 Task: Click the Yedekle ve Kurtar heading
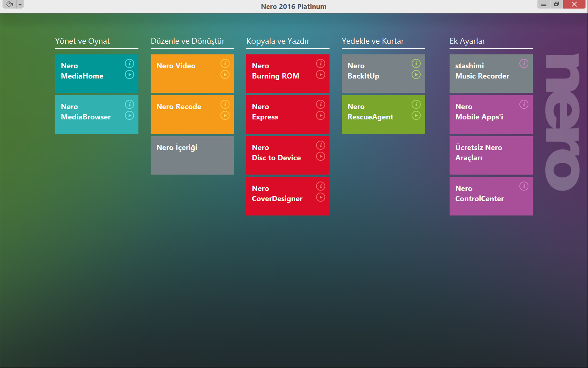373,41
